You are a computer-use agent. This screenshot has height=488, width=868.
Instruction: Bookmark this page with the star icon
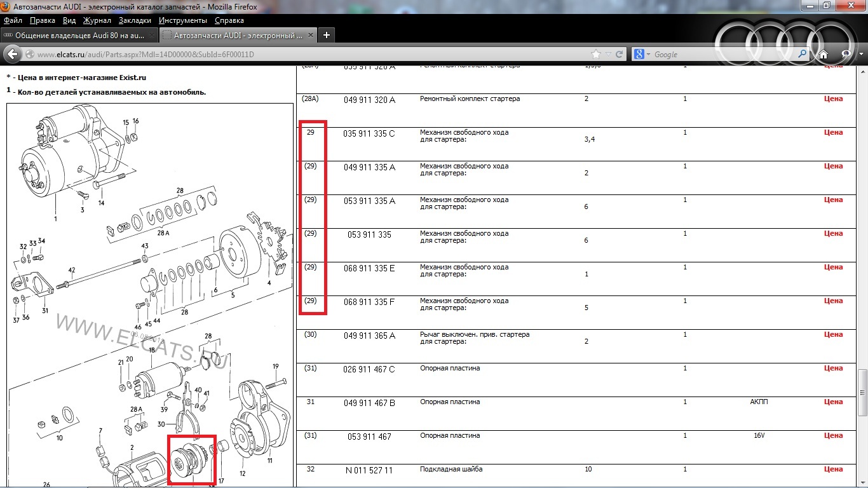(595, 55)
